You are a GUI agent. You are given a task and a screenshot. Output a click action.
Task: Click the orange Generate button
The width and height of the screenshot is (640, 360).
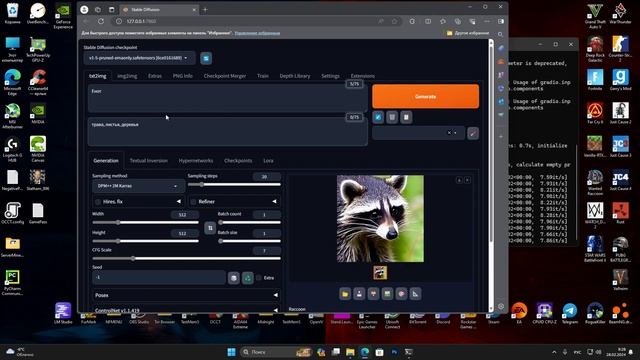pos(426,97)
